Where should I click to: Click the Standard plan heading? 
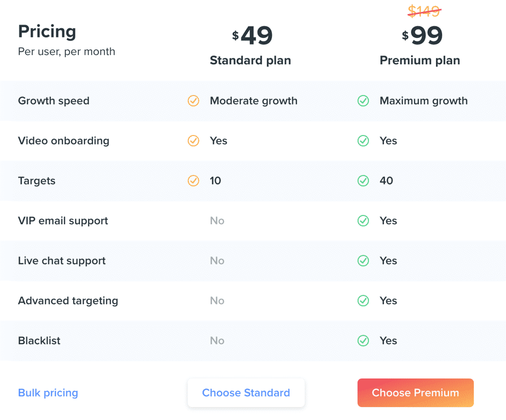point(250,60)
